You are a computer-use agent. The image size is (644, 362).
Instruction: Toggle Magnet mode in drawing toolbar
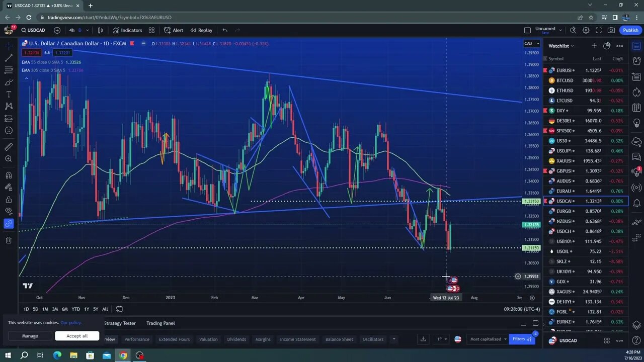tap(9, 175)
